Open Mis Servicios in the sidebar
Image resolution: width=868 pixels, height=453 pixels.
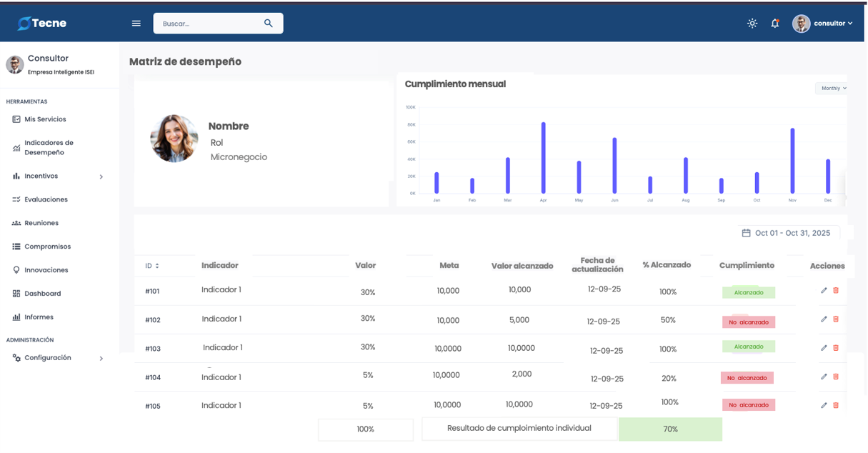pos(45,119)
